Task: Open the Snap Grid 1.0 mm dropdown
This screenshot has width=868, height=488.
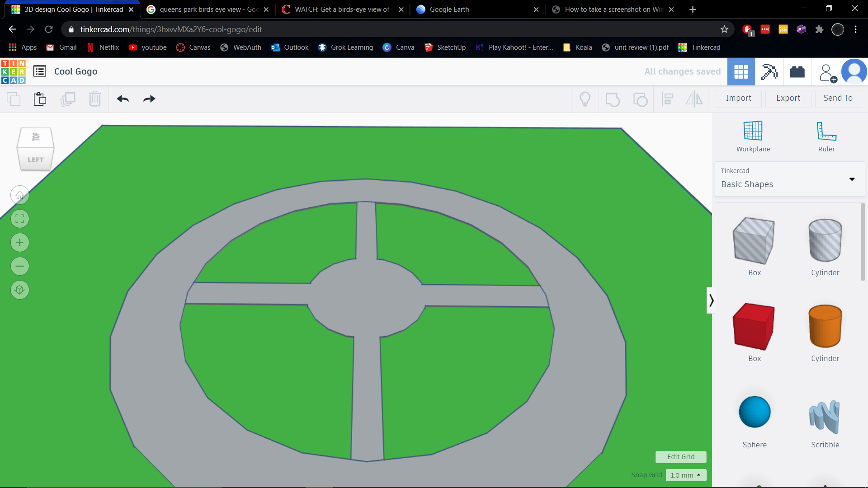Action: click(x=685, y=475)
